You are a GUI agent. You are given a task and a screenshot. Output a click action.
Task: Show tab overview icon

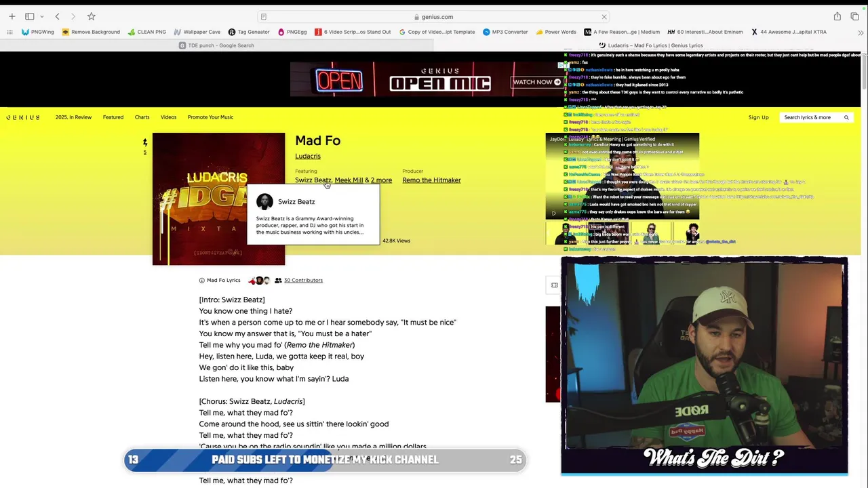tap(854, 16)
